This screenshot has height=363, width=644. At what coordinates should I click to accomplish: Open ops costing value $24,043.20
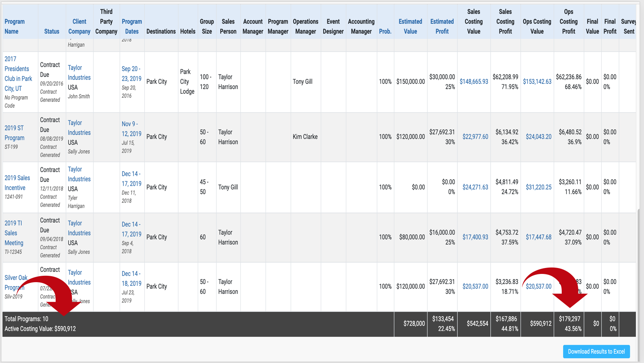(x=539, y=137)
